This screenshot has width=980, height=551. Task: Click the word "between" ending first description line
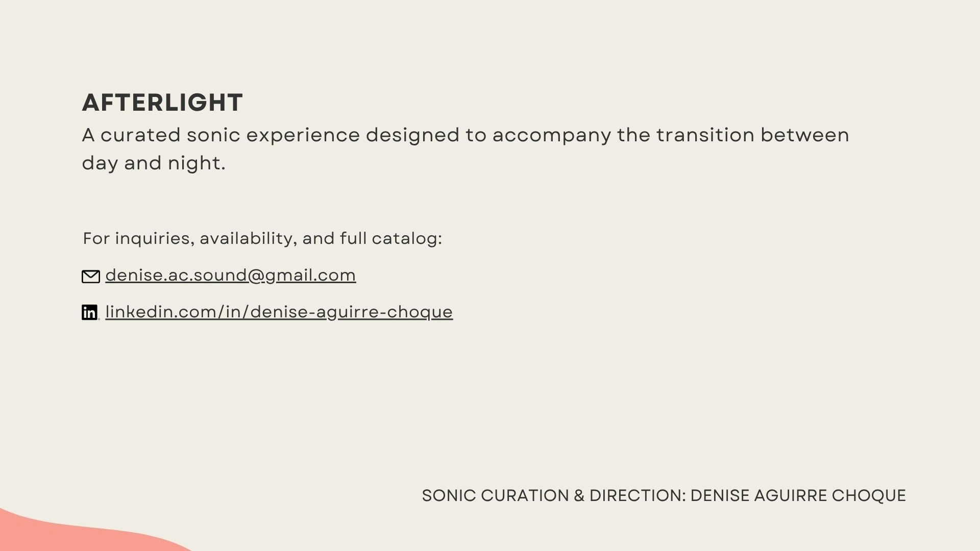[805, 135]
